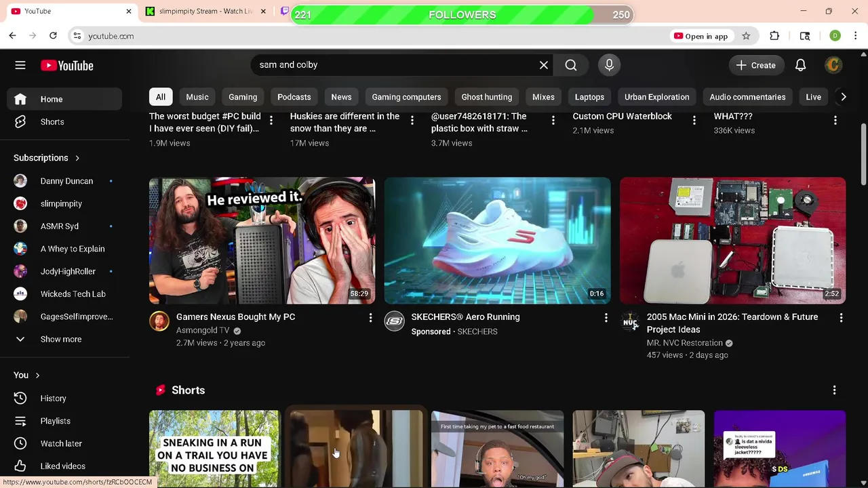Open the account avatar menu
This screenshot has height=488, width=868.
[833, 65]
